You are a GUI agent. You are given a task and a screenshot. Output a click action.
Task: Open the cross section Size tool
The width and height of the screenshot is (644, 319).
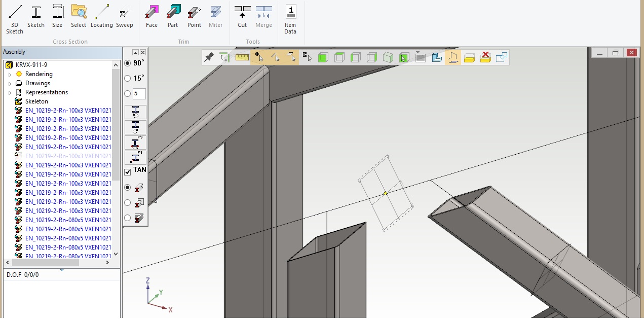pos(57,16)
